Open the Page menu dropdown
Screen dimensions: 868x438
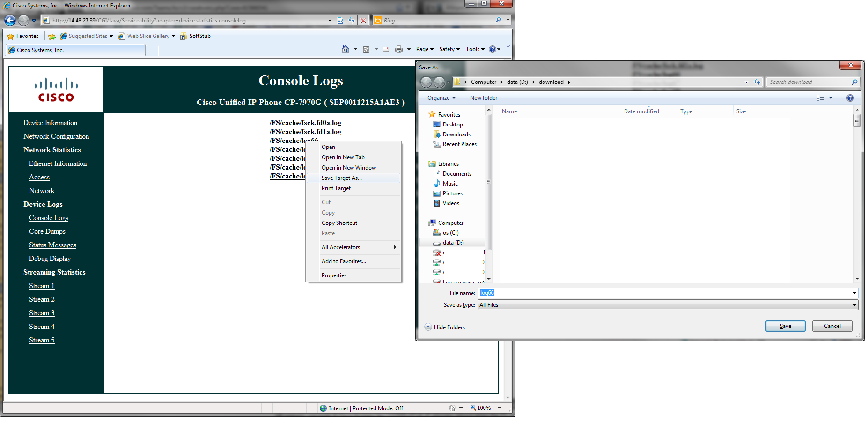click(425, 49)
